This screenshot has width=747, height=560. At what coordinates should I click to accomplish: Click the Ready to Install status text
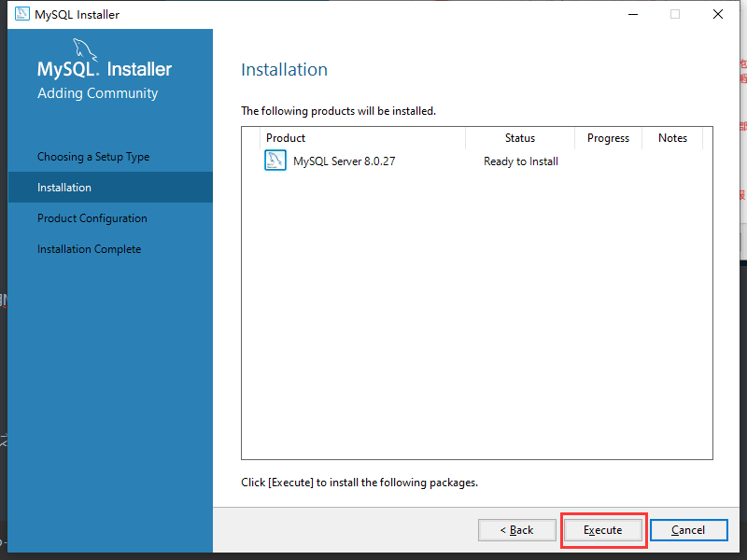click(521, 161)
